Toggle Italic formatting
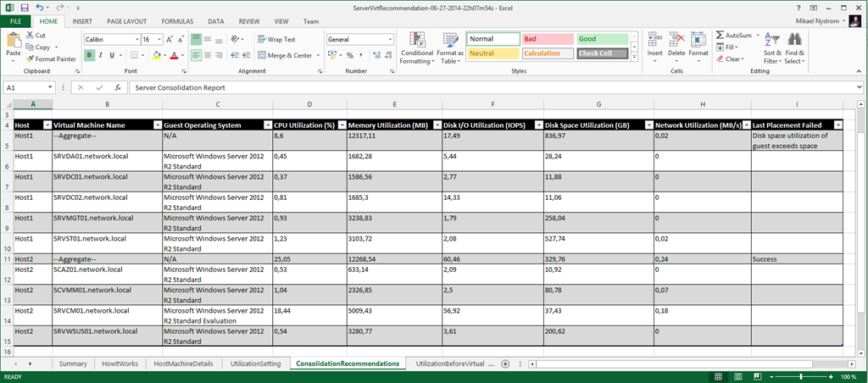This screenshot has height=383, width=868. 101,55
